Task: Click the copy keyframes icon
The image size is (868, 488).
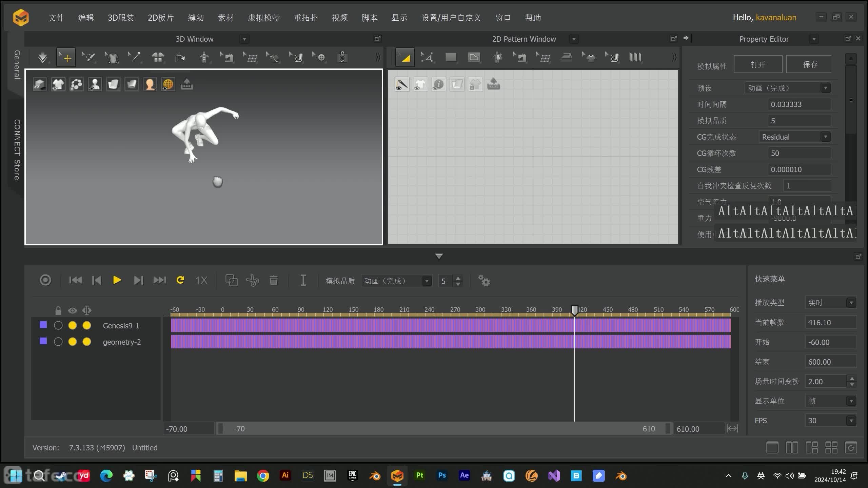Action: point(232,281)
